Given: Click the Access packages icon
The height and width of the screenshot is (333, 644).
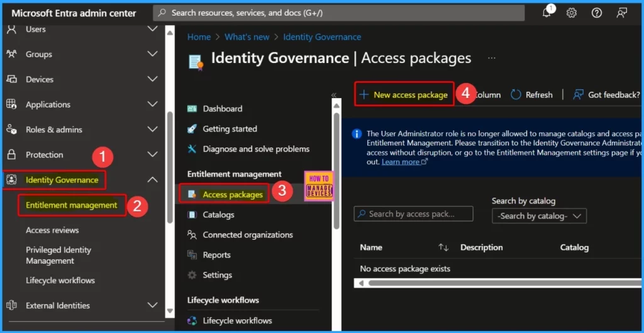Looking at the screenshot, I should tap(192, 195).
